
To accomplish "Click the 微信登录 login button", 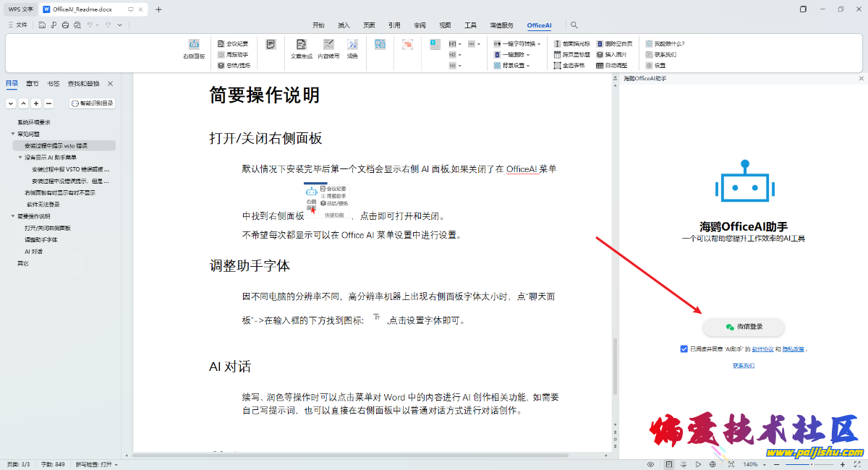I will pos(744,327).
